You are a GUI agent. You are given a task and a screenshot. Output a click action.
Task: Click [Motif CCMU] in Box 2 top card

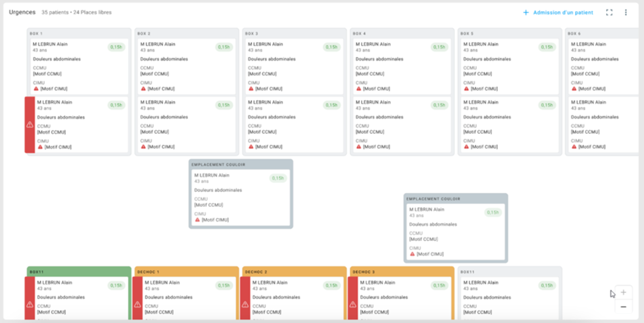(155, 74)
